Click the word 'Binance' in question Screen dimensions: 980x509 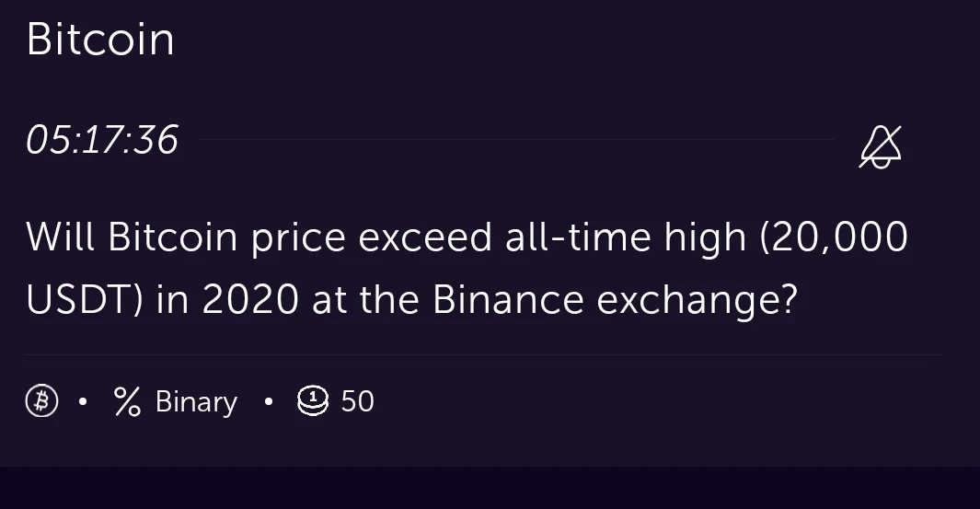coord(508,299)
